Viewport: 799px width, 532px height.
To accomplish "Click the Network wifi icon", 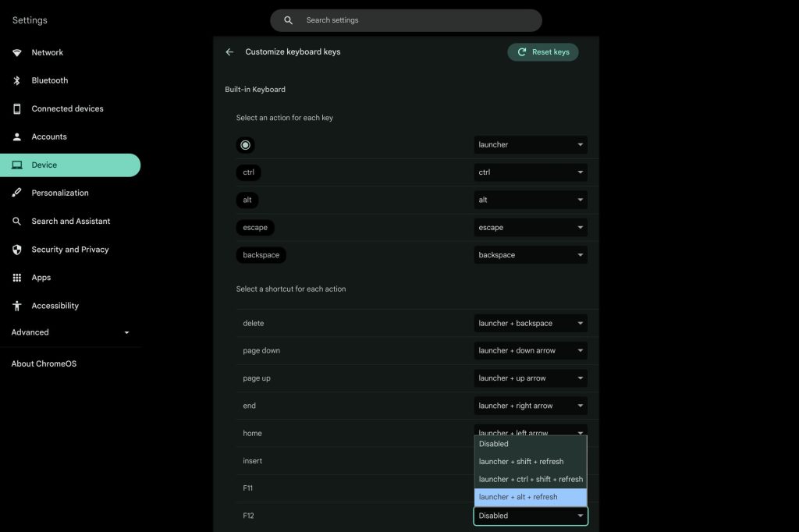I will tap(17, 52).
